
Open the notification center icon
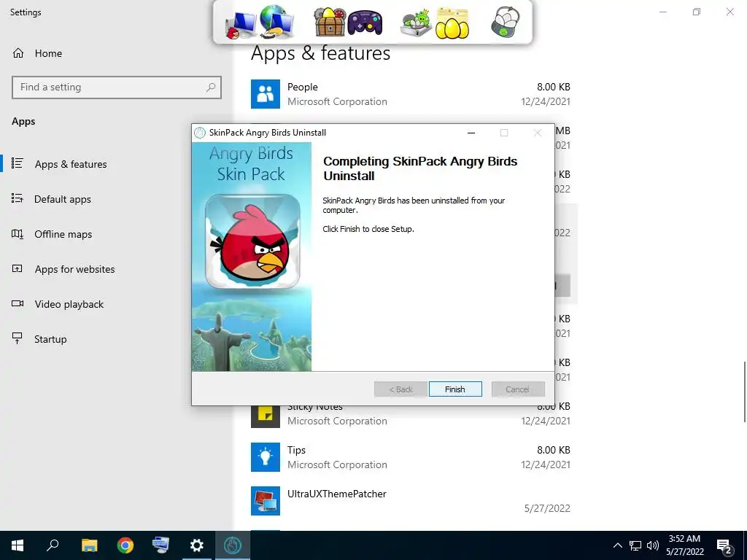(724, 545)
